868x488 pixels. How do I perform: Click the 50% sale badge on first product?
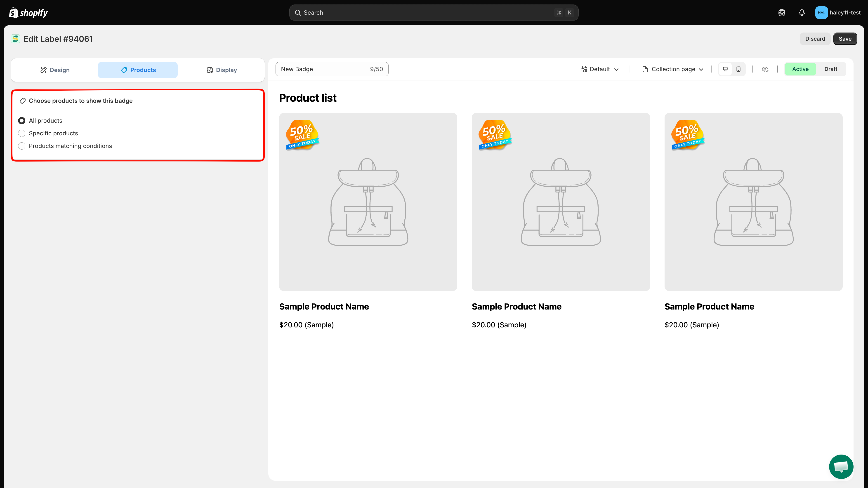click(302, 135)
